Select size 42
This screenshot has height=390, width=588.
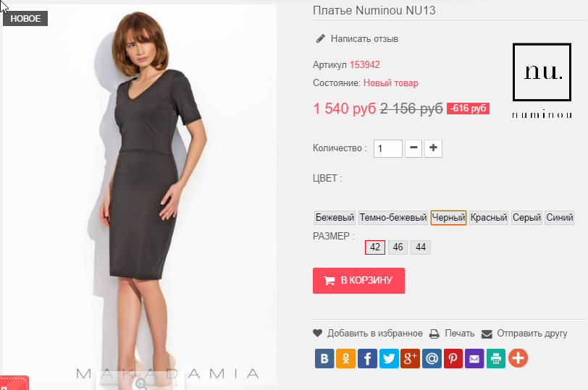pyautogui.click(x=375, y=247)
